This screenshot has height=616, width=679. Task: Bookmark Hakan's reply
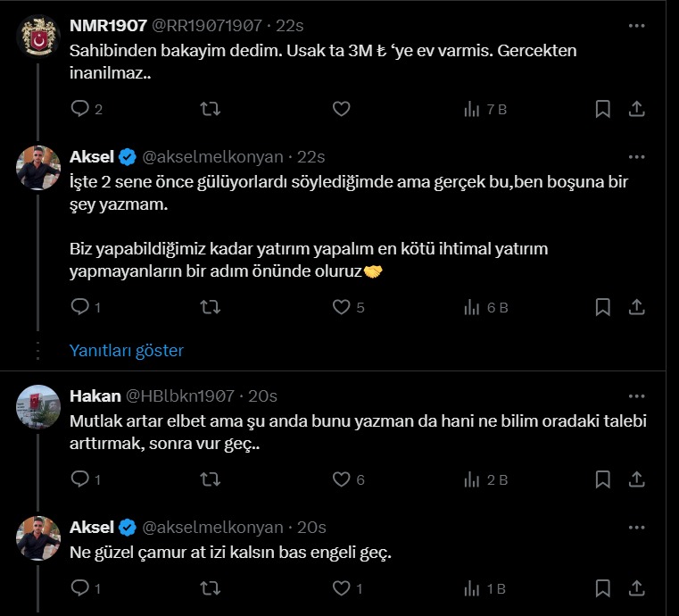pos(603,479)
